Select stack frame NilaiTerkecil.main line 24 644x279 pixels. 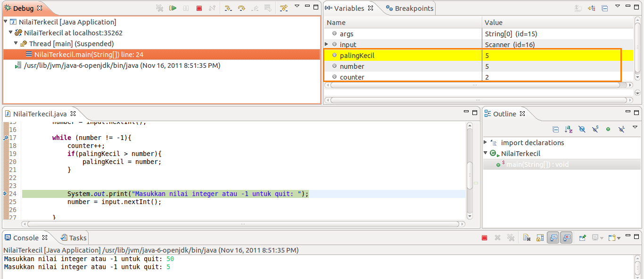click(x=161, y=55)
